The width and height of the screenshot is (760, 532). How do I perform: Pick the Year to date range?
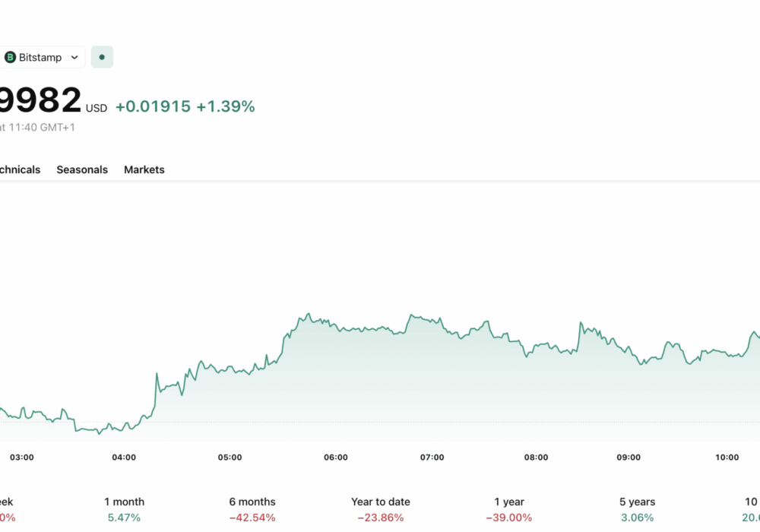click(x=381, y=509)
